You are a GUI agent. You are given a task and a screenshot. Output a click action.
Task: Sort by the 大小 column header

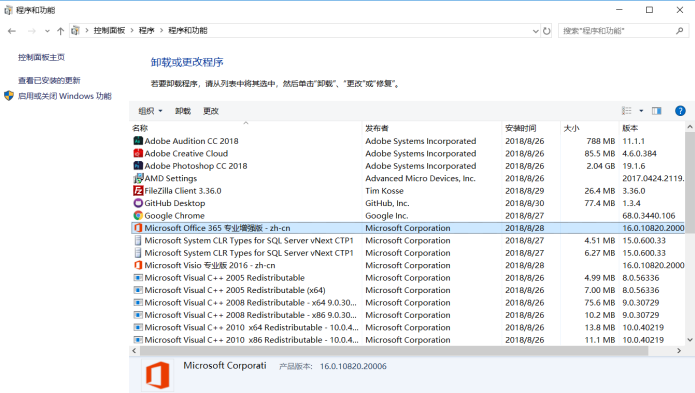pos(589,128)
